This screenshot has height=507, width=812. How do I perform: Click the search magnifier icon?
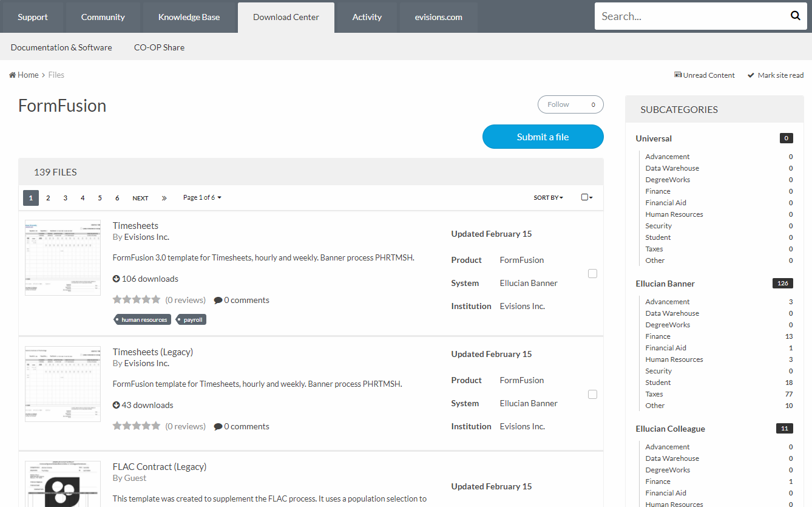(795, 16)
